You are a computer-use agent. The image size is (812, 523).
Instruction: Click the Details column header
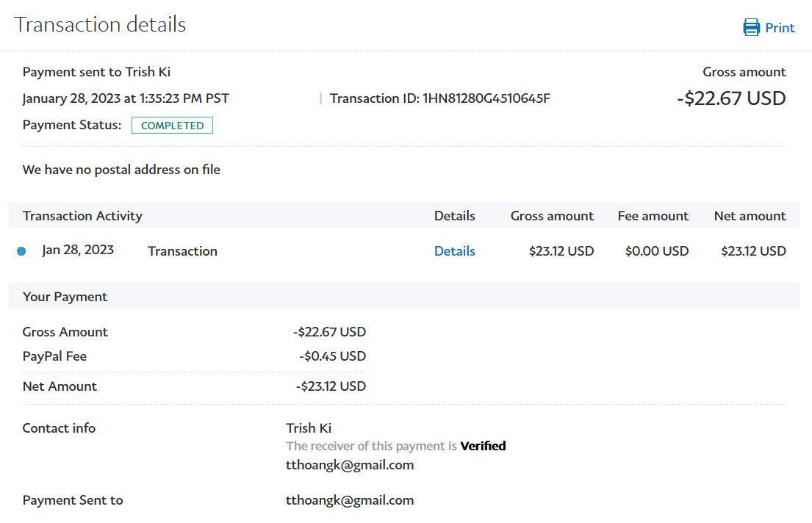pos(454,216)
